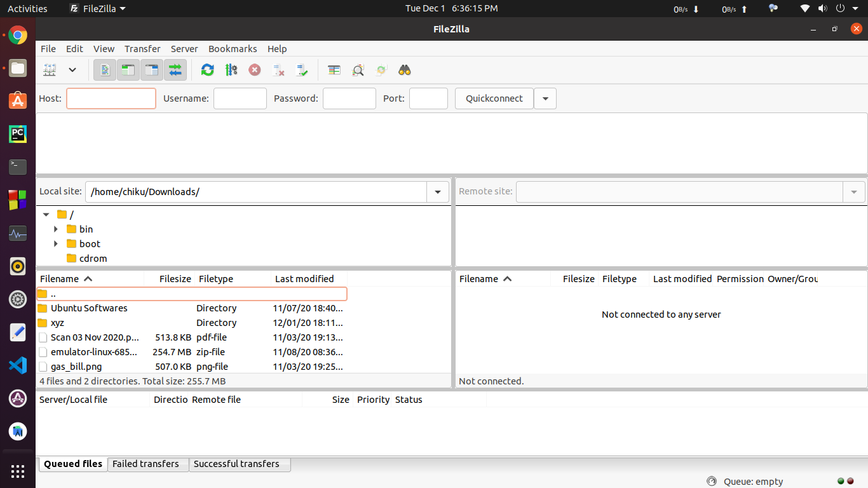Launch Visual Studio Code from the dock

point(18,365)
